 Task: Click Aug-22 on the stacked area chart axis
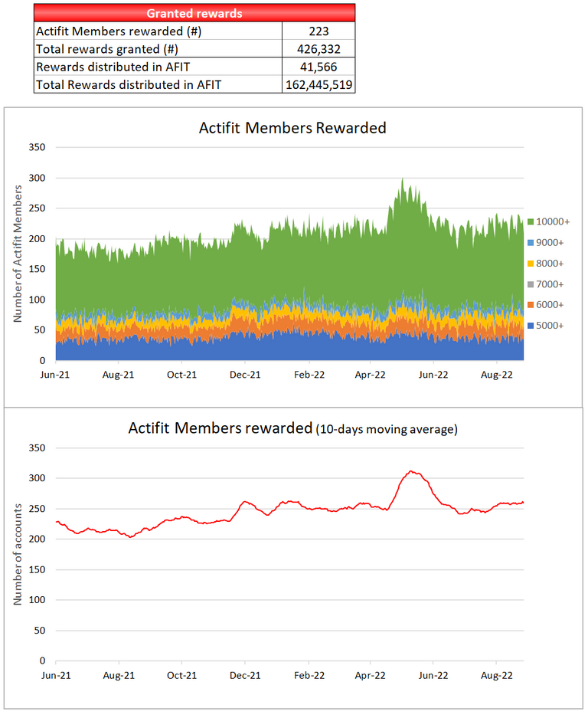point(496,375)
